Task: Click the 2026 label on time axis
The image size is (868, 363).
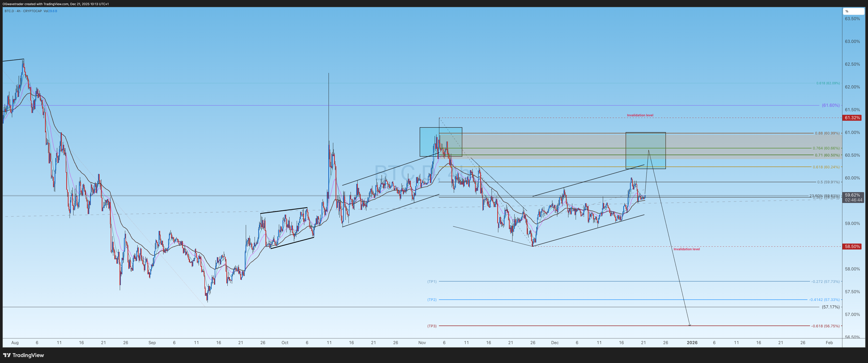Action: [692, 343]
